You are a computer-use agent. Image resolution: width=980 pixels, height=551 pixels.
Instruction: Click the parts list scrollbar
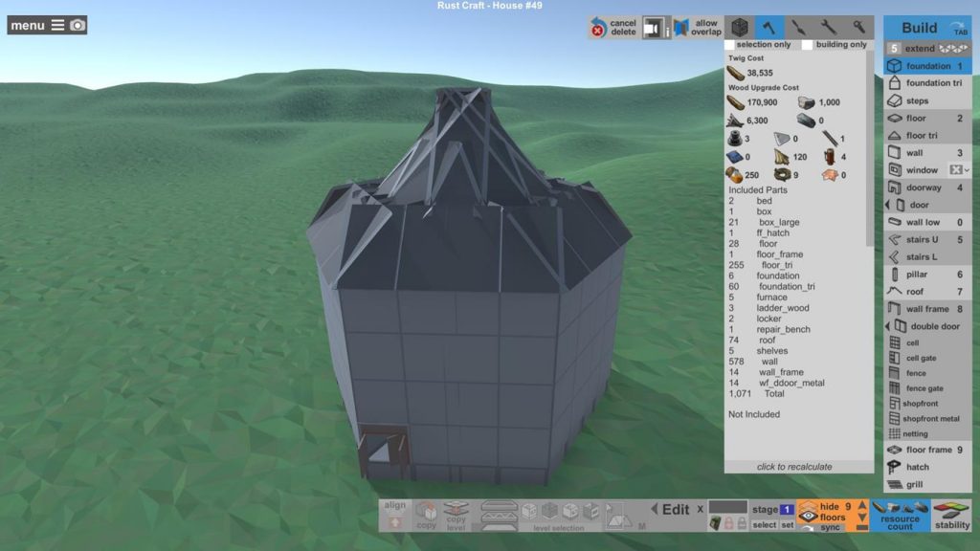click(x=869, y=150)
